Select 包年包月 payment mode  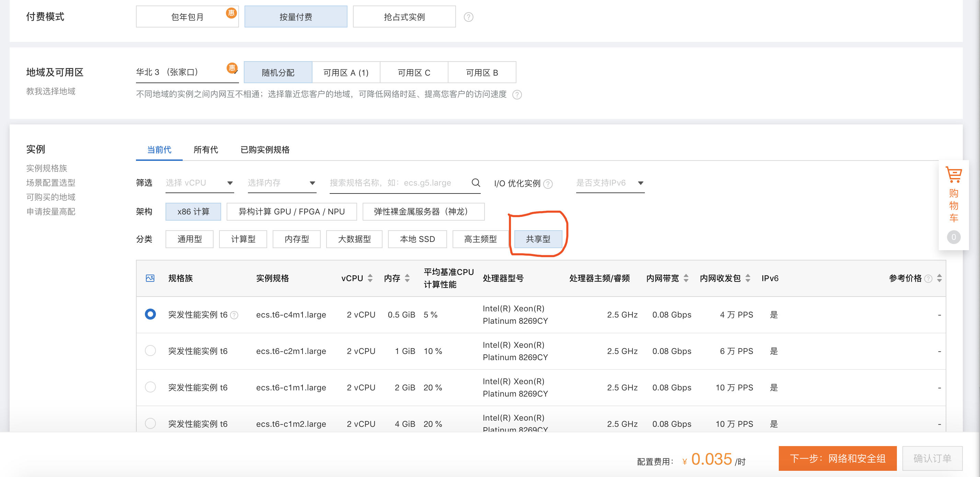coord(187,17)
